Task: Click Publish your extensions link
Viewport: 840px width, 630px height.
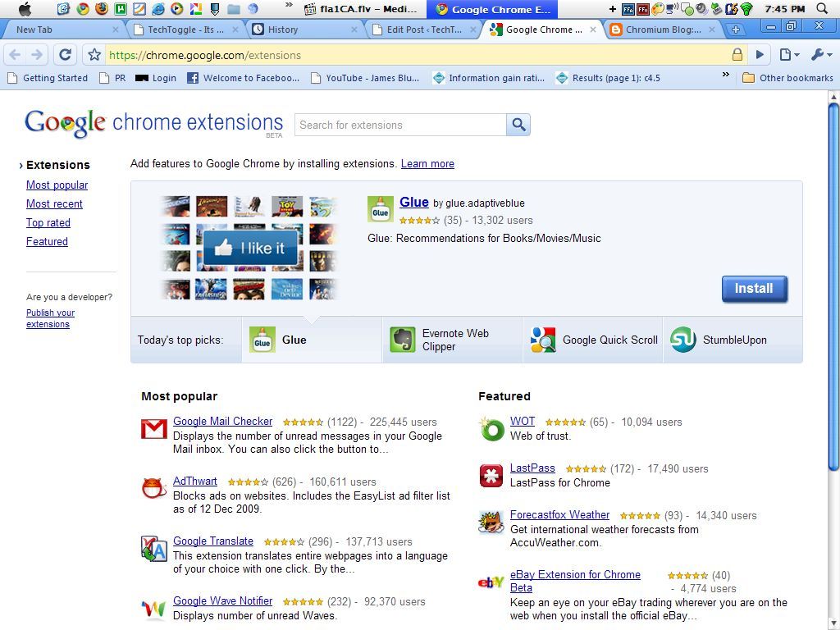Action: click(x=50, y=318)
